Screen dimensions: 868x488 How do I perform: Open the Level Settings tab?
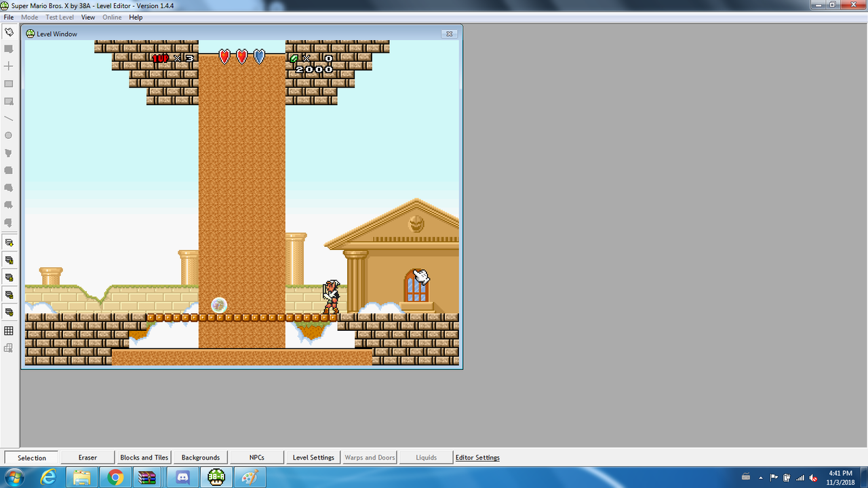point(313,457)
